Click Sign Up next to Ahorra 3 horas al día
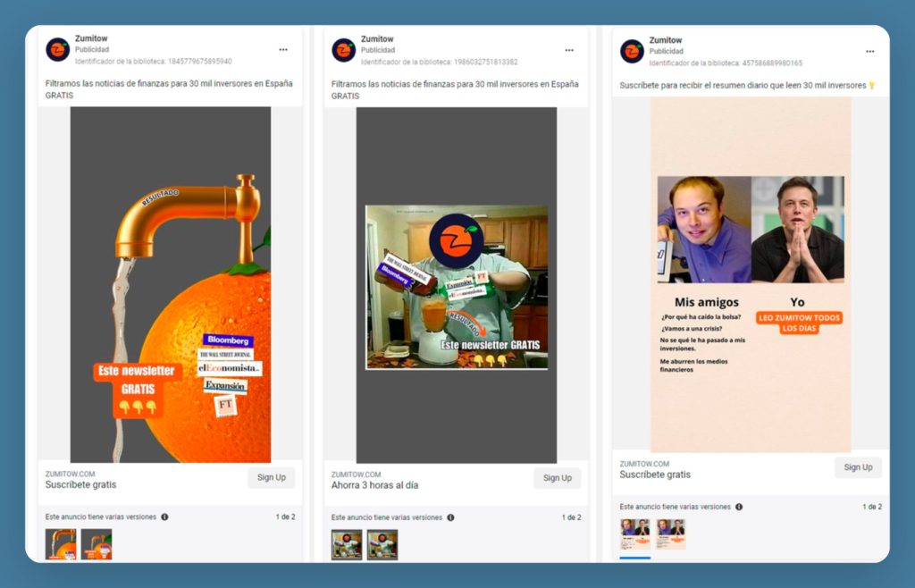 (x=558, y=478)
